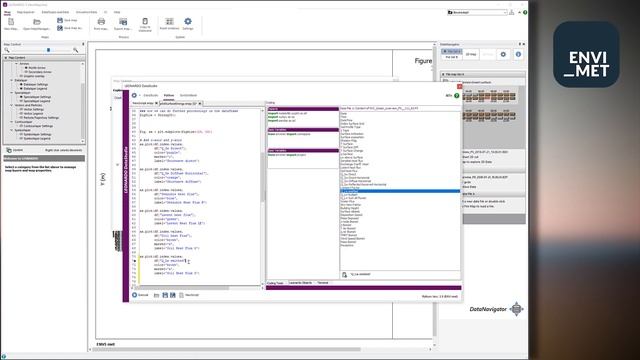Click the zoom-in magnifier in Map Control

(76, 50)
